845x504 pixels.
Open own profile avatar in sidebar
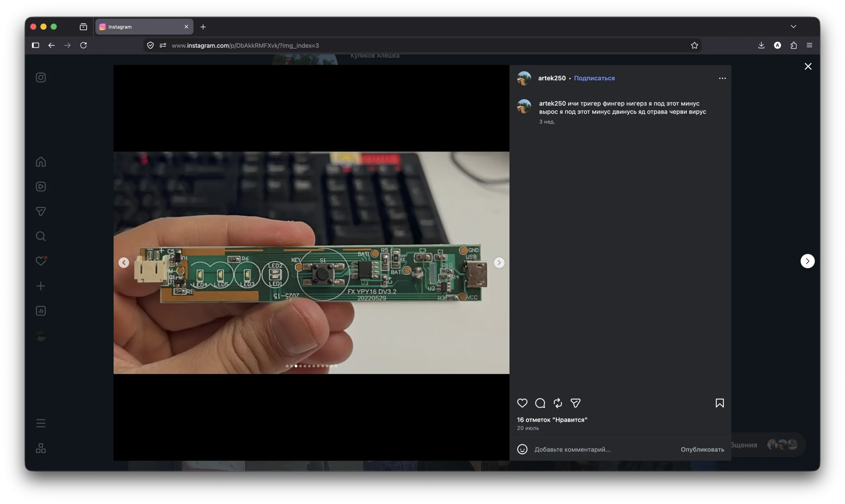pos(41,336)
